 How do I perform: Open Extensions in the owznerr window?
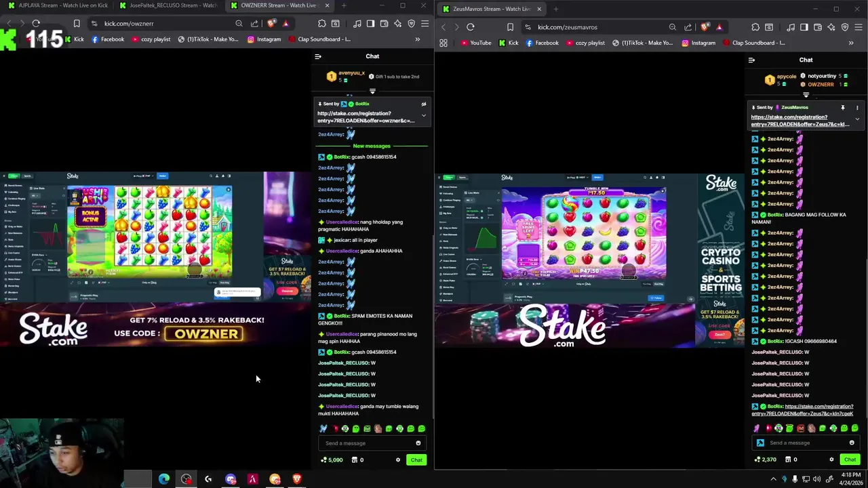coord(321,24)
